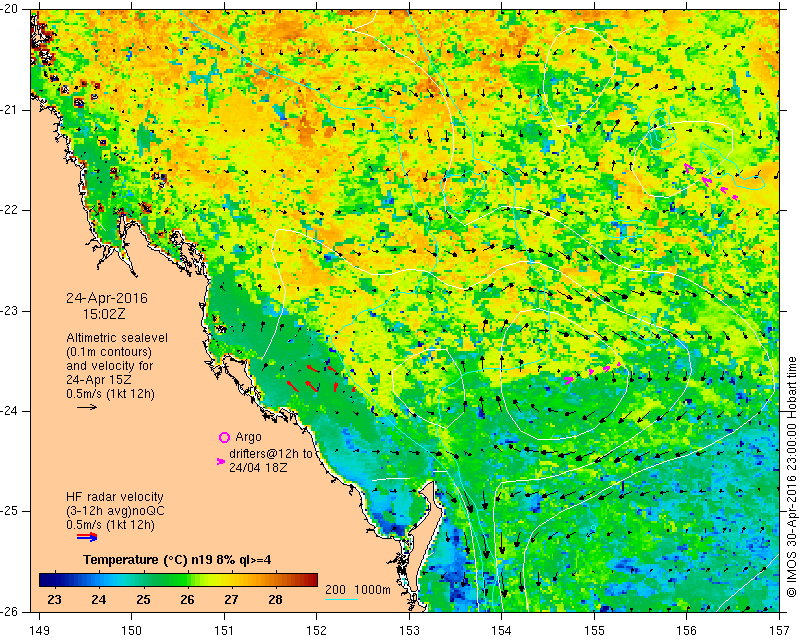Click the longitude axis label 154
The height and width of the screenshot is (640, 800).
point(502,631)
